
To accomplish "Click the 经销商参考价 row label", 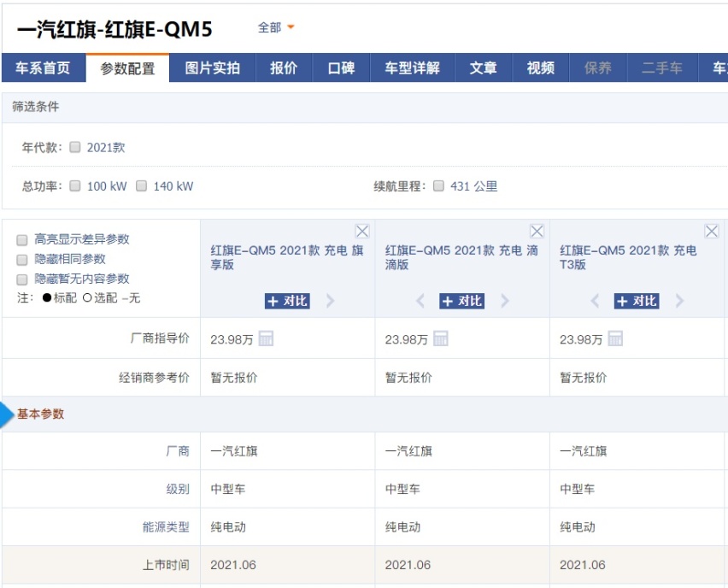I will tap(154, 378).
